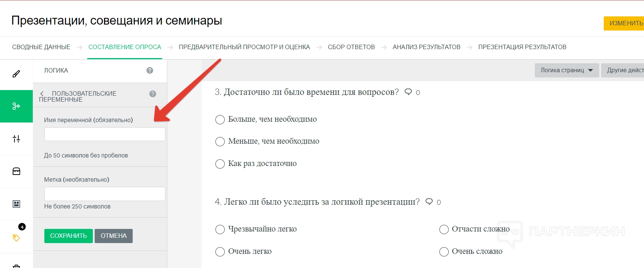The image size is (644, 268).
Task: Open the tag icon with badge 4
Action: click(x=16, y=237)
